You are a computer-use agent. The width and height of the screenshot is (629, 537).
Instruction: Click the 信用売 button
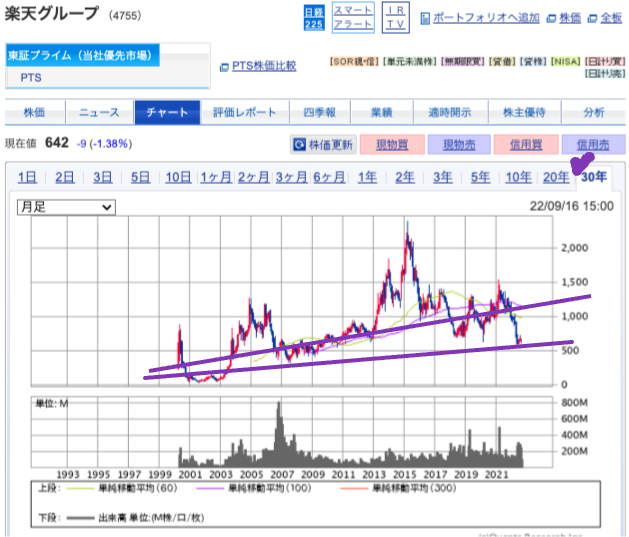tap(593, 144)
